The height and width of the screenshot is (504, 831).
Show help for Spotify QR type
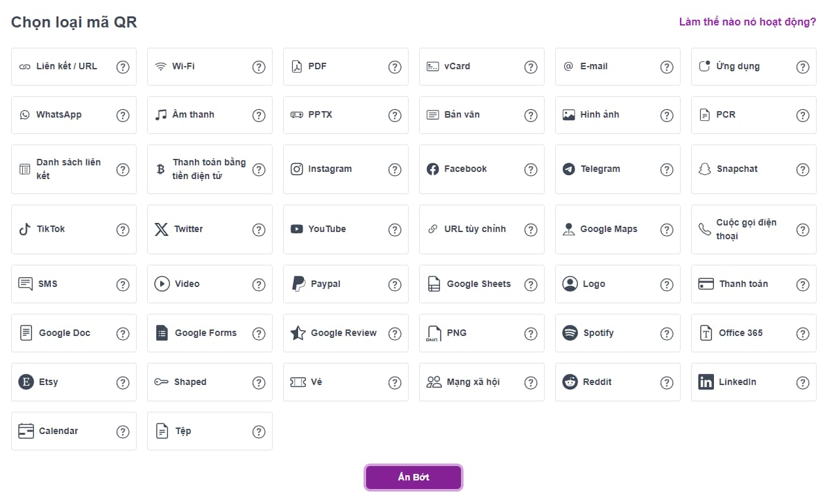(x=667, y=333)
